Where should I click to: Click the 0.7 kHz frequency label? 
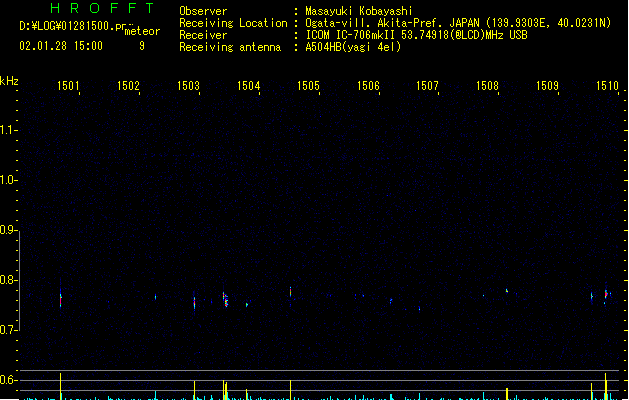(8, 330)
